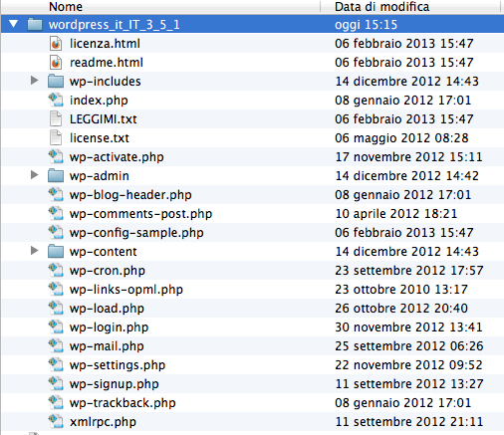Image resolution: width=504 pixels, height=435 pixels.
Task: Collapse the wordpress_it_IT_3_5_1 folder
Action: click(14, 24)
